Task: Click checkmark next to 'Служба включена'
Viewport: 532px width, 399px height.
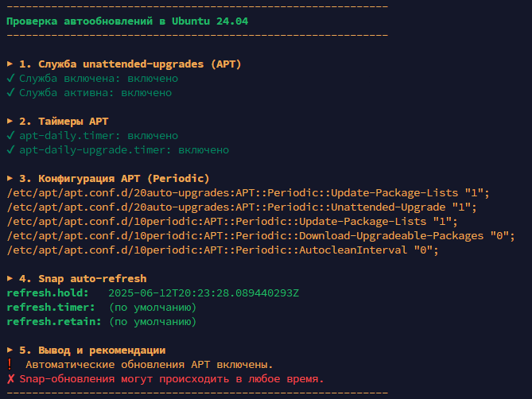Action: pos(10,79)
